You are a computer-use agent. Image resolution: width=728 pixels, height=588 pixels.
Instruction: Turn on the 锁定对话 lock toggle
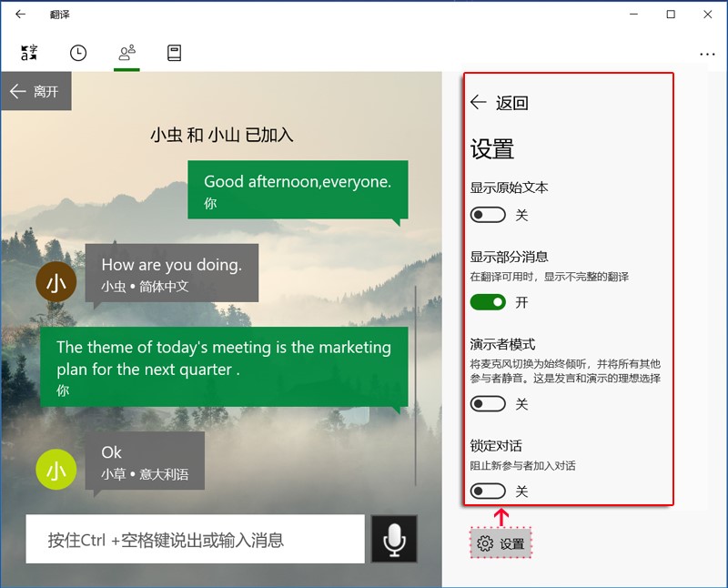[x=488, y=491]
